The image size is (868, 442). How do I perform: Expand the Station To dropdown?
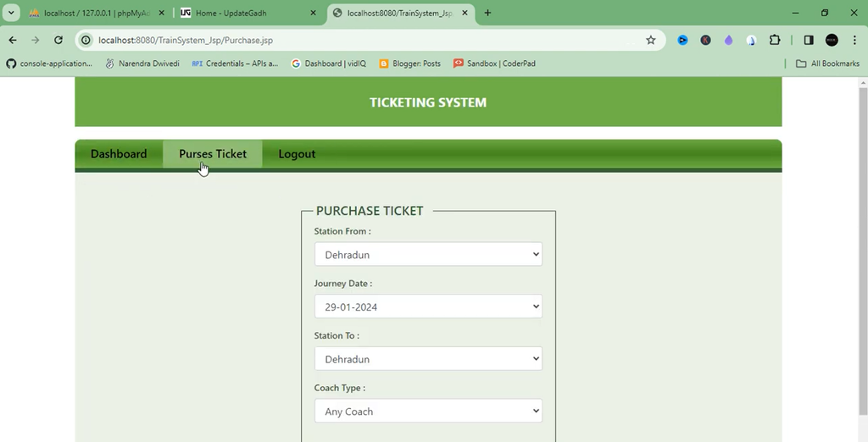pyautogui.click(x=428, y=358)
